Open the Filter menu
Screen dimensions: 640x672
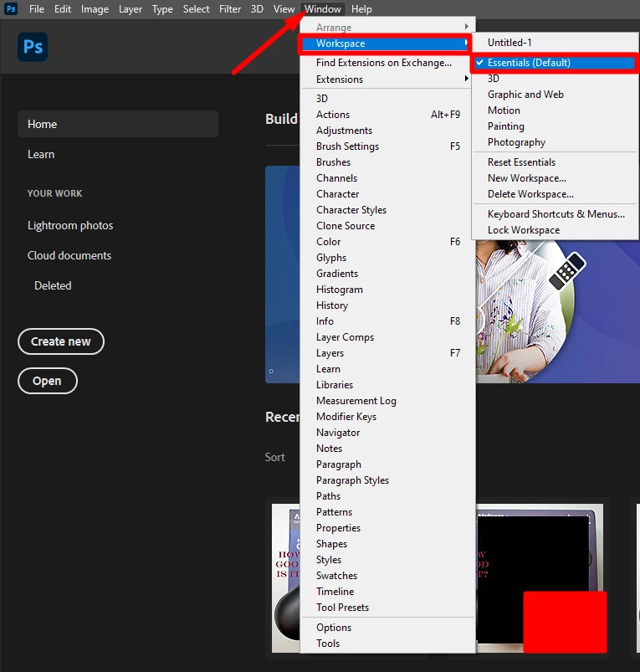pyautogui.click(x=230, y=9)
